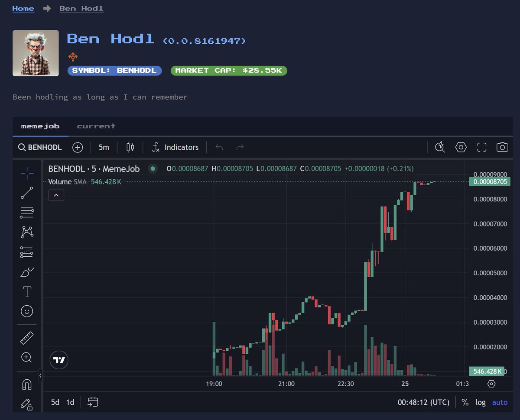Click the Volume SMA indicator legend
The image size is (520, 420).
[x=84, y=182]
